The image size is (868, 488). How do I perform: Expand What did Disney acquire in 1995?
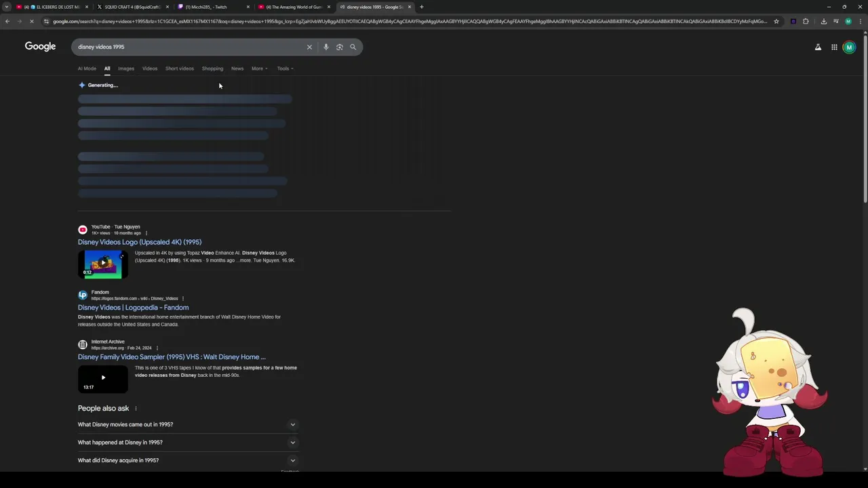188,460
